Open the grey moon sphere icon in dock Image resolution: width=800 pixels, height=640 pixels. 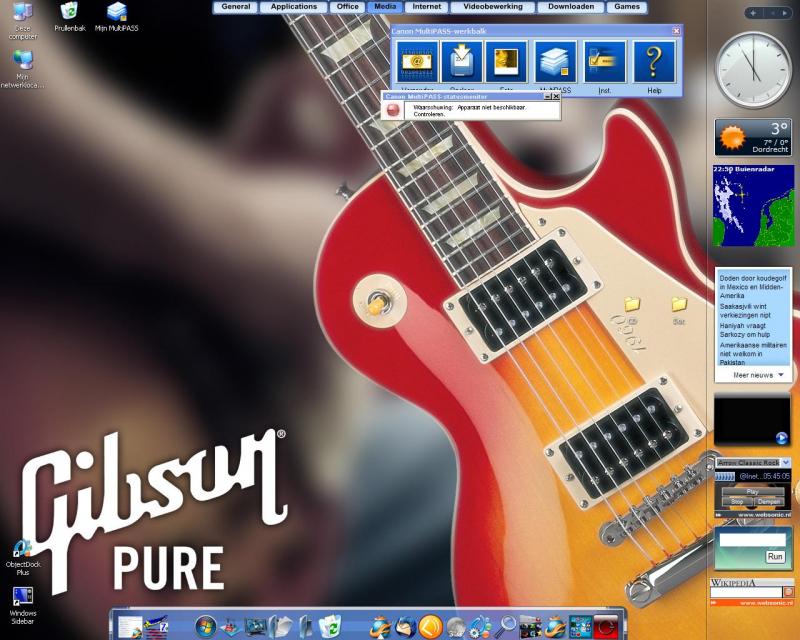click(456, 627)
